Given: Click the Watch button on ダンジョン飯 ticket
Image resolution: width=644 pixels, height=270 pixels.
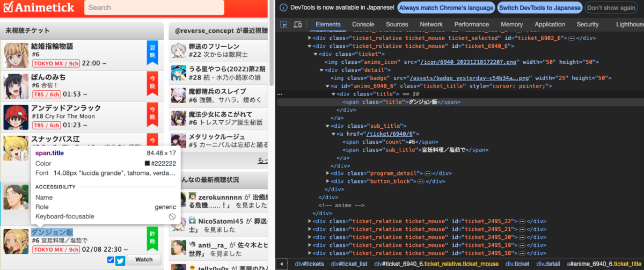Looking at the screenshot, I should 144,260.
